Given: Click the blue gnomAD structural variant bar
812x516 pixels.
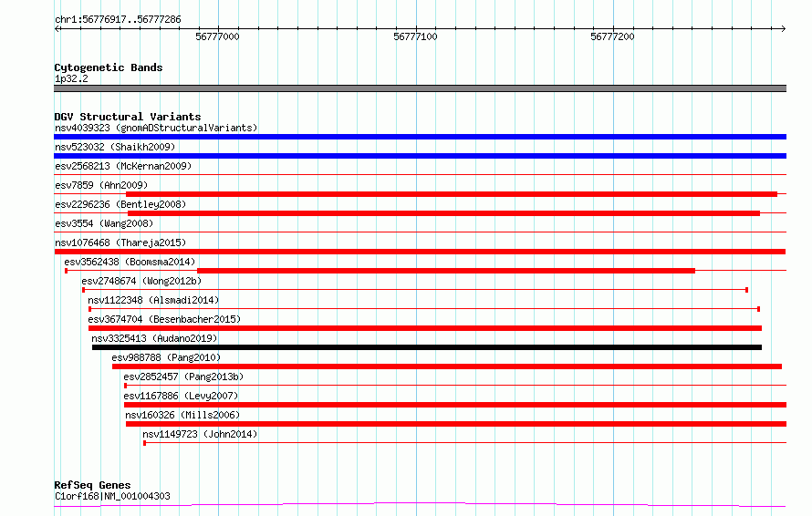Looking at the screenshot, I should point(420,137).
